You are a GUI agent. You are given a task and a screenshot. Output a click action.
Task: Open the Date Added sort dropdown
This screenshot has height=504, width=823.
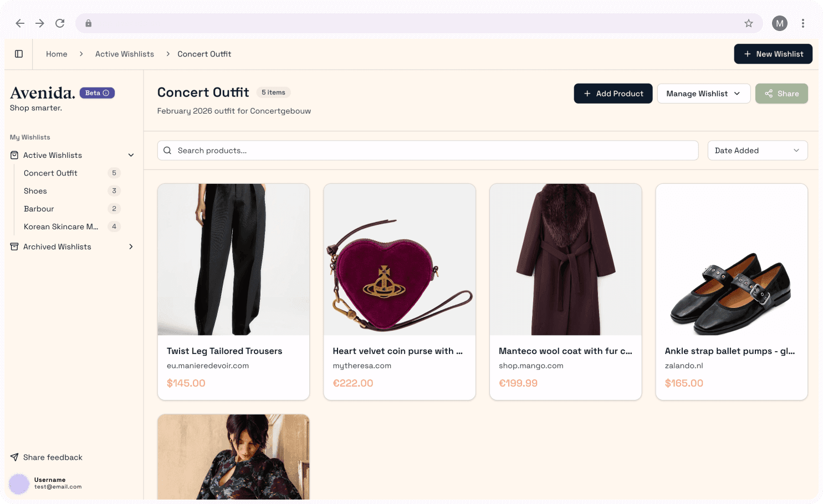click(757, 151)
